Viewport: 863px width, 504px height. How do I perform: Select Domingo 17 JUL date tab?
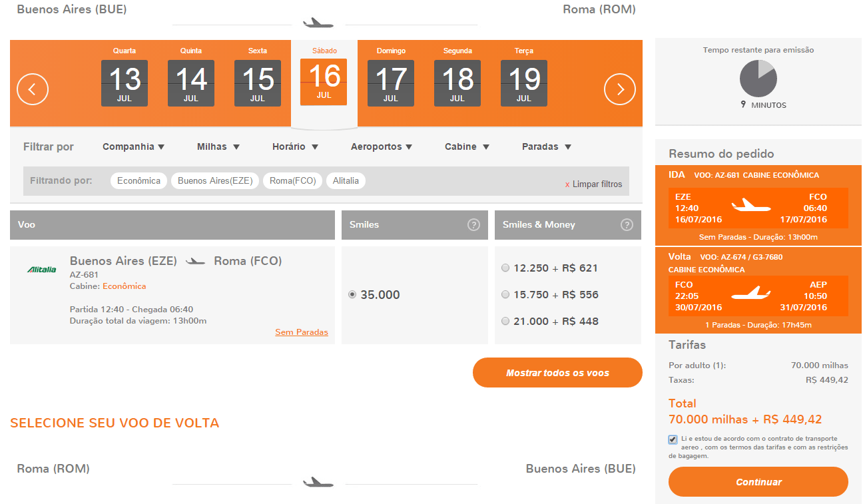click(x=391, y=77)
